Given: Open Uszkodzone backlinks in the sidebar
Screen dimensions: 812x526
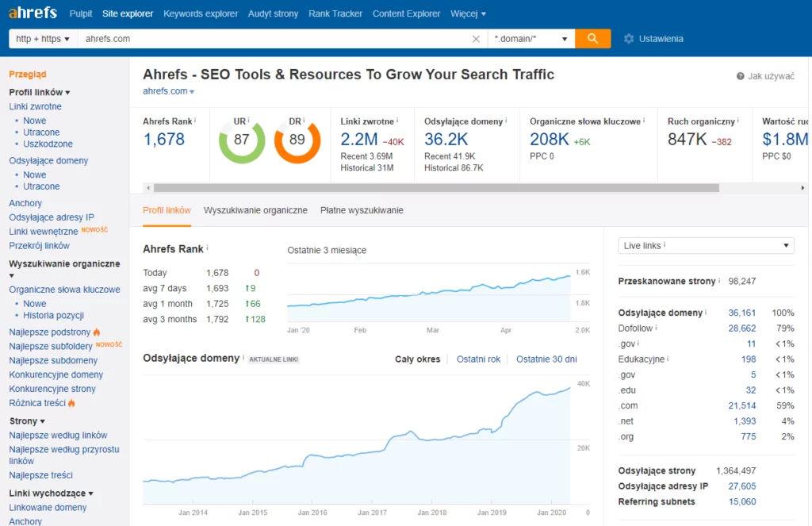Looking at the screenshot, I should (x=48, y=144).
